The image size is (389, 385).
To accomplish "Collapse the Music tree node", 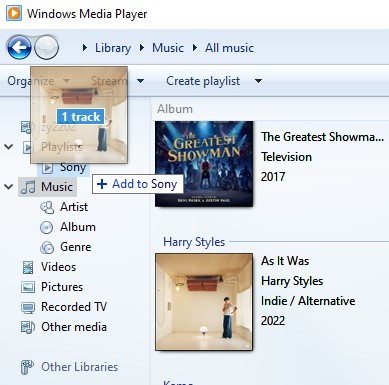I will [9, 187].
